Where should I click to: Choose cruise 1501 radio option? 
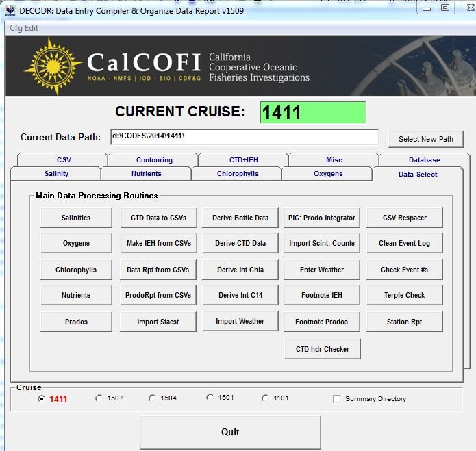click(210, 398)
